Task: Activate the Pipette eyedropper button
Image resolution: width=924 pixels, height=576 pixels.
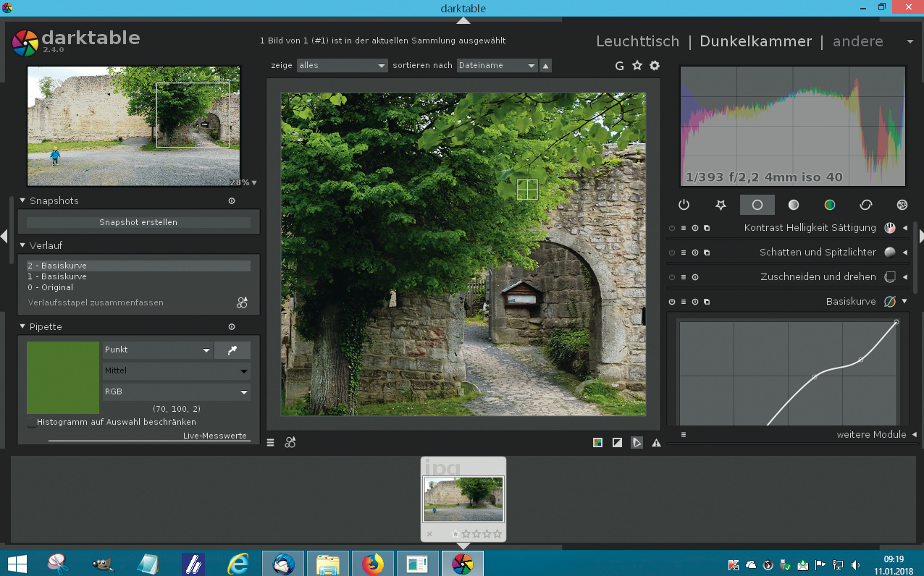Action: 232,350
